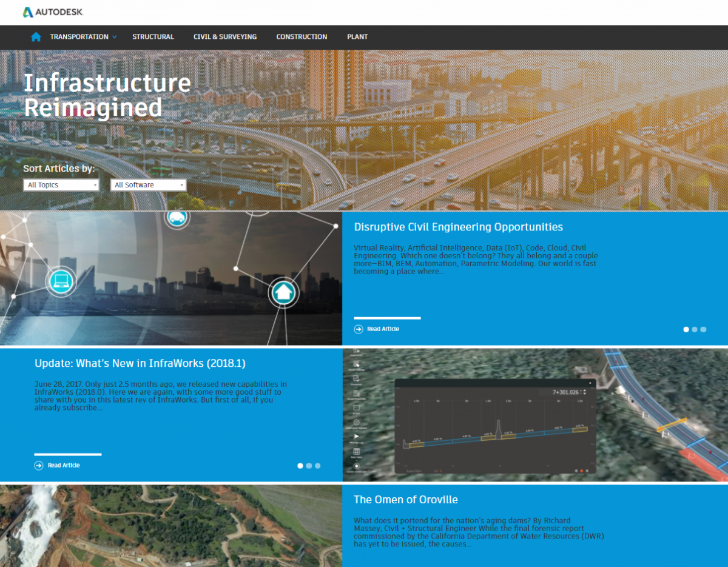728x567 pixels.
Task: Open the Disruptive Civil Engineering Opportunities headline
Action: pos(459,227)
